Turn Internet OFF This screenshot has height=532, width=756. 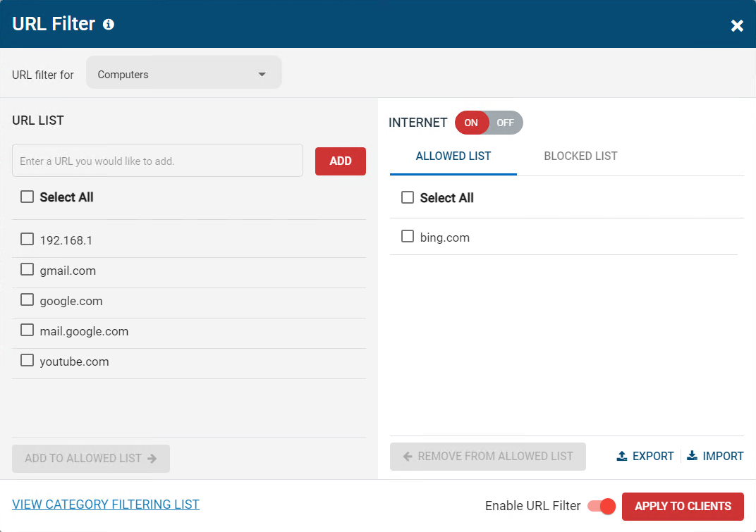tap(505, 123)
